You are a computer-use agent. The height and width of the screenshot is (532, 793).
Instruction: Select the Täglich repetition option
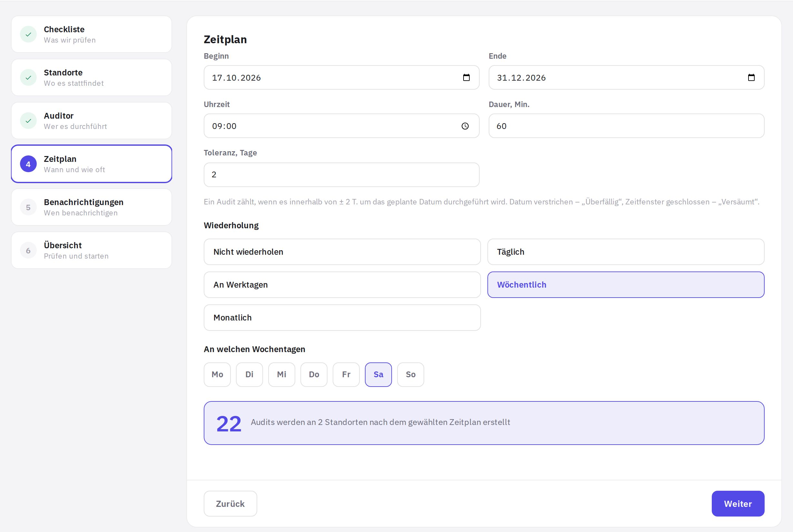626,252
